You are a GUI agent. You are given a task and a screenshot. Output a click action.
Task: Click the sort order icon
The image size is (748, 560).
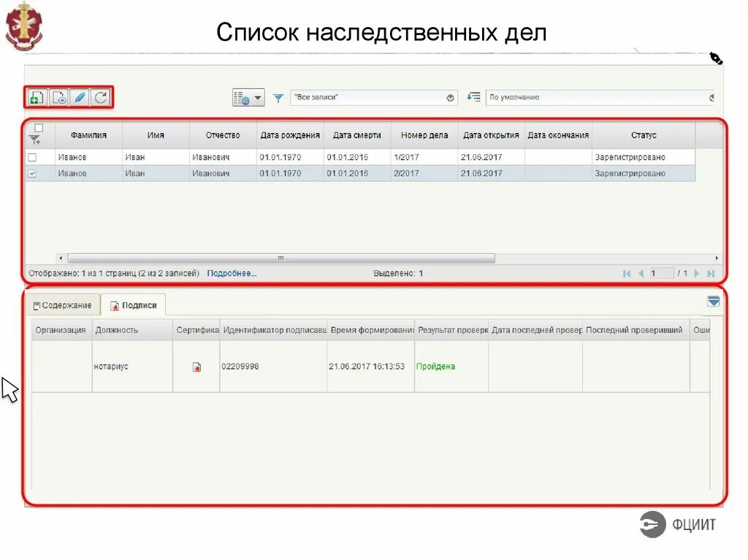point(473,97)
